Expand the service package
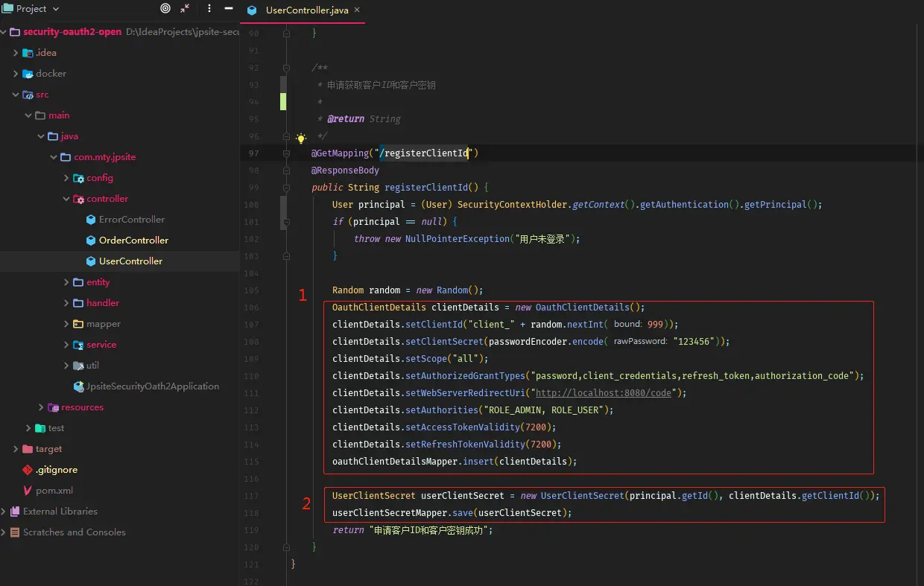The image size is (924, 586). (x=66, y=345)
